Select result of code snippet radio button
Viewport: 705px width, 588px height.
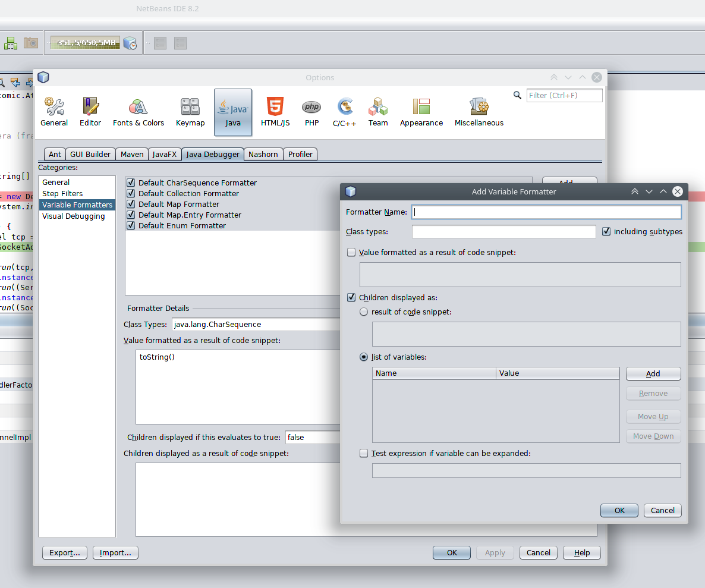click(364, 312)
